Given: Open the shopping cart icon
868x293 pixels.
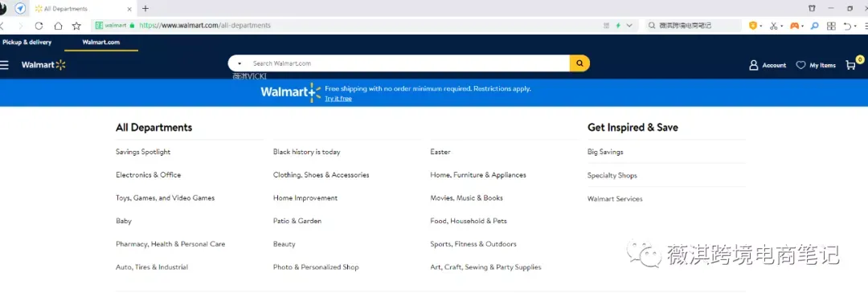Looking at the screenshot, I should tap(851, 65).
